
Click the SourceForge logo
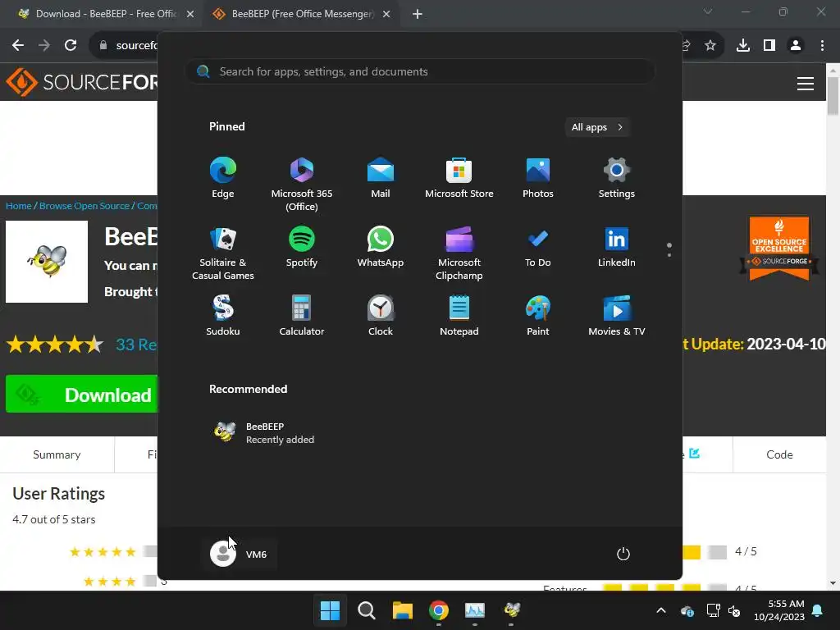point(81,82)
